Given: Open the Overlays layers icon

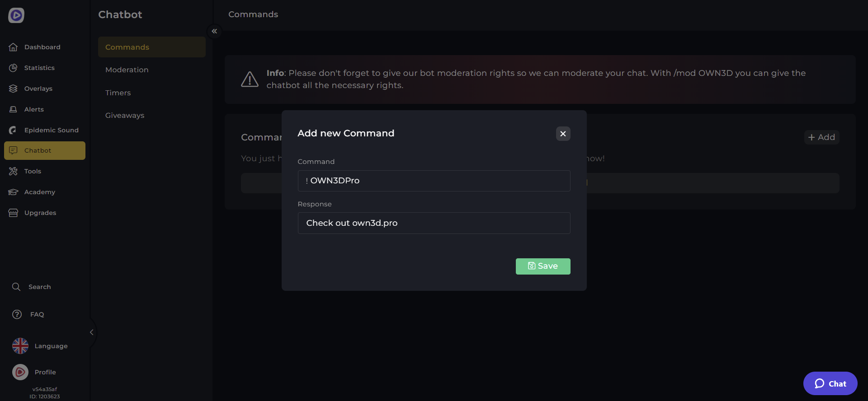Looking at the screenshot, I should (x=13, y=89).
